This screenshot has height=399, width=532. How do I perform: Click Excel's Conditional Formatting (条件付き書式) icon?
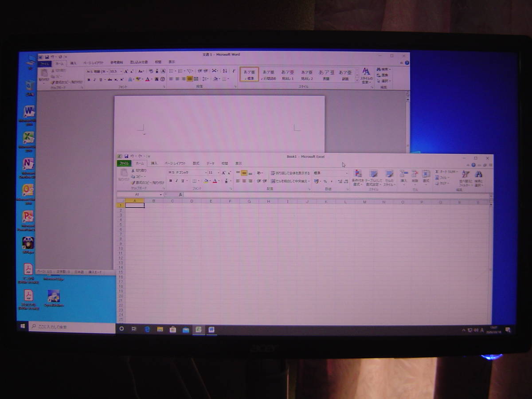point(358,173)
